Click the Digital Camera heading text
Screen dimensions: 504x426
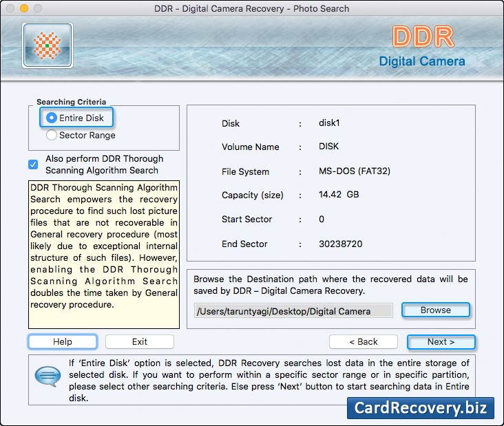point(422,61)
